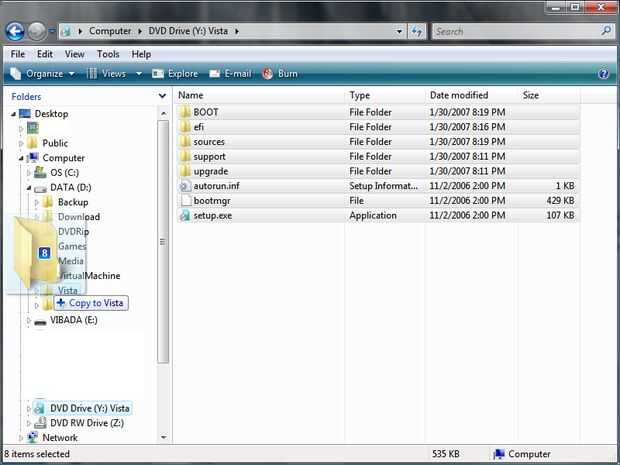Click the grayed Forward navigation button
Image resolution: width=620 pixels, height=465 pixels.
[x=37, y=31]
